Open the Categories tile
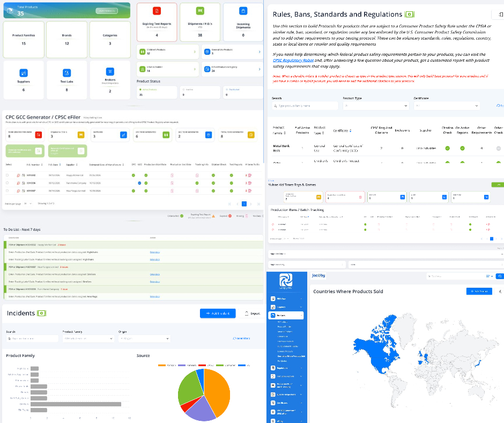This screenshot has height=423, width=504. 110,40
